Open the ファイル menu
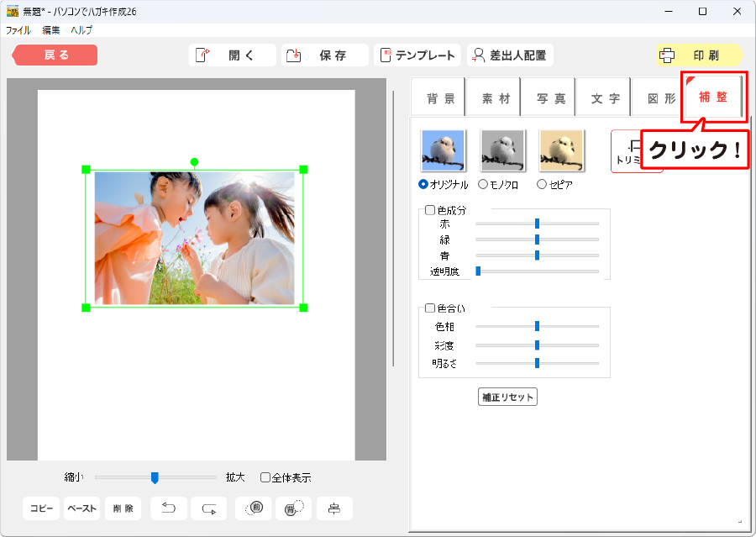This screenshot has width=756, height=537. (x=18, y=29)
